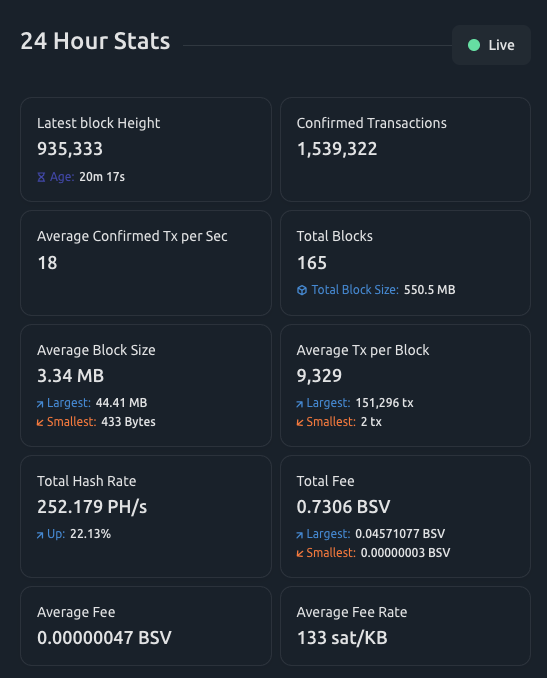Click the Total Fee label
This screenshot has height=678, width=547.
point(326,481)
